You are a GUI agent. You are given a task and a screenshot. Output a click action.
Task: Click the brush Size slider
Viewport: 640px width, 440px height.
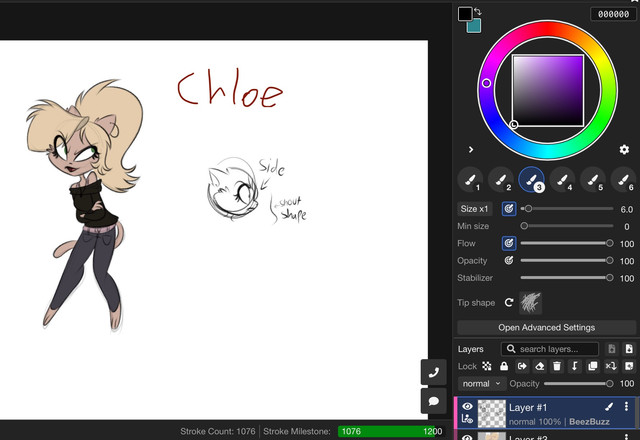567,209
